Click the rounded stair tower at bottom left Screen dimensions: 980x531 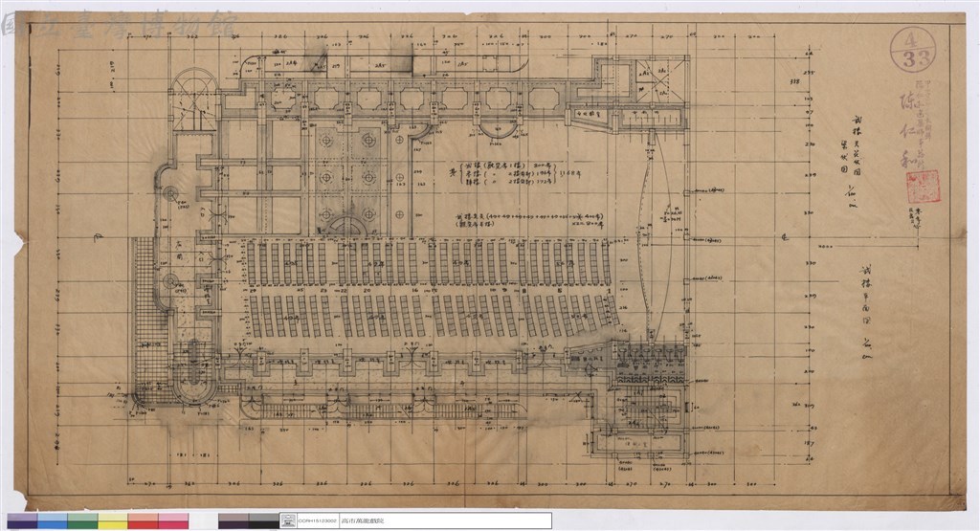193,375
